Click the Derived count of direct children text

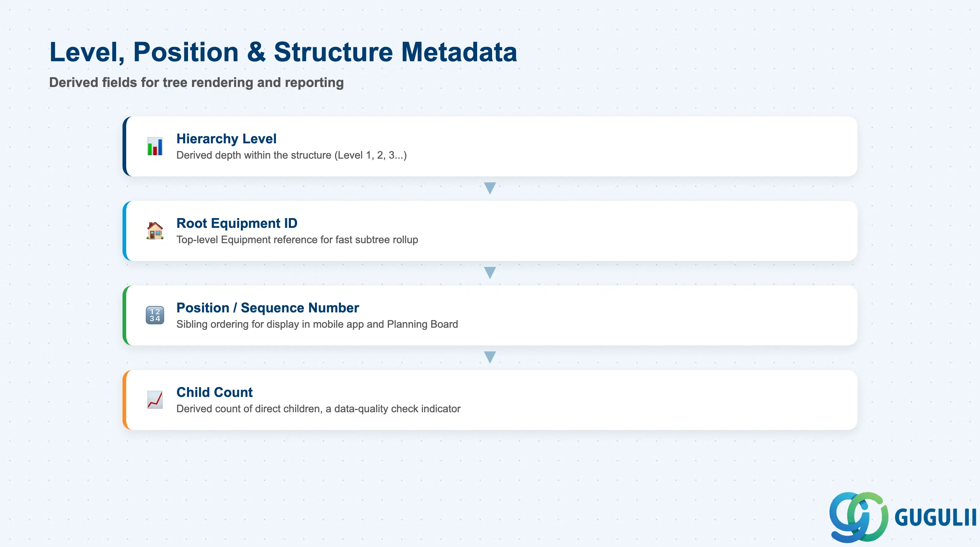coord(318,409)
